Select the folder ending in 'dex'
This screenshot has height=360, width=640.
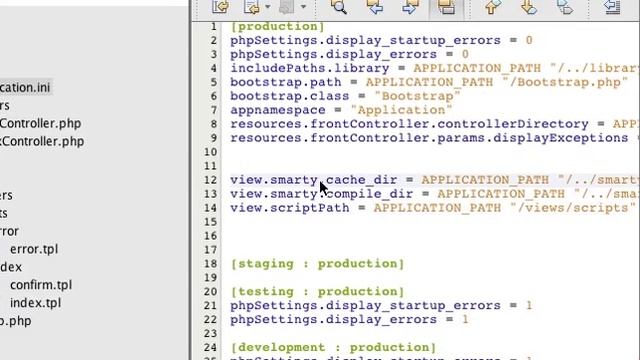pyautogui.click(x=11, y=267)
